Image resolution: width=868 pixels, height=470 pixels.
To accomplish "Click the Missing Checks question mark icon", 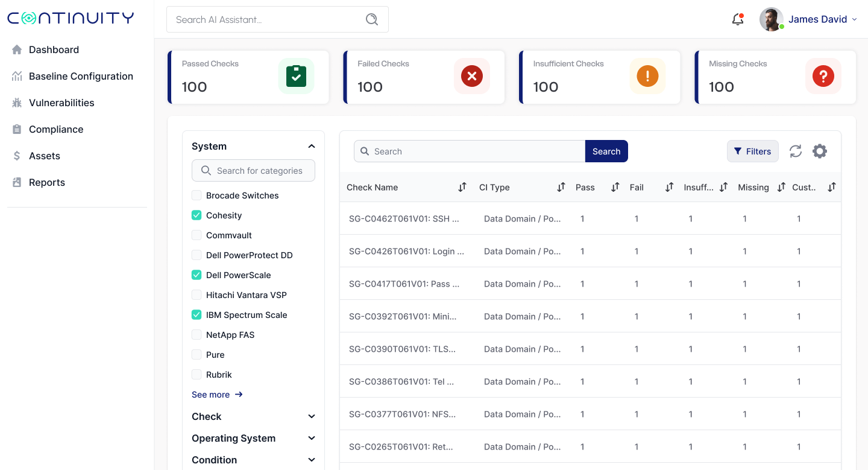I will (823, 76).
